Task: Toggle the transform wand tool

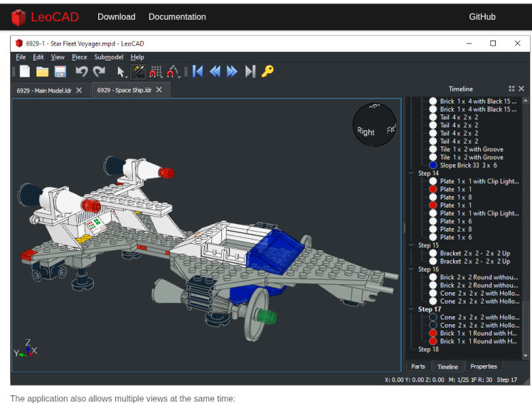Action: pos(139,71)
